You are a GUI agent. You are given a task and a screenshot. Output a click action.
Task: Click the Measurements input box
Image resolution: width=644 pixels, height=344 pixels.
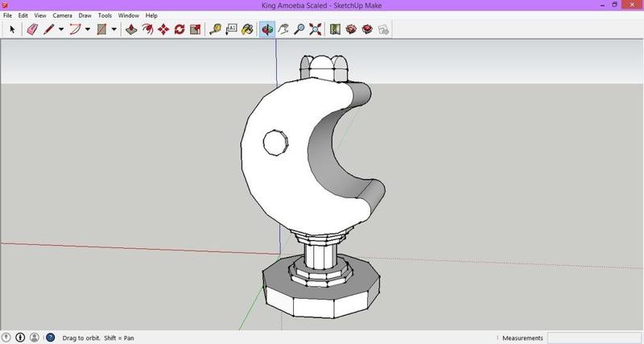[x=594, y=338]
